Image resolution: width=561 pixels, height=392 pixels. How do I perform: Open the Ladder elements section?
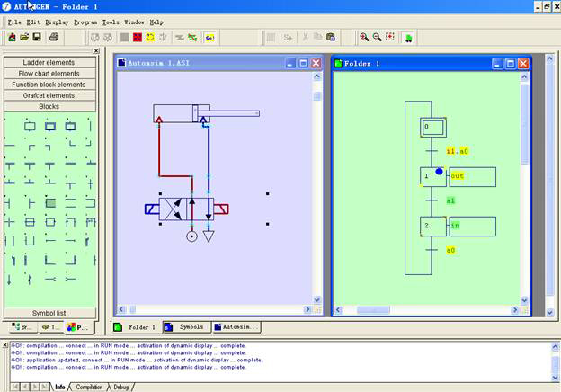(x=49, y=63)
